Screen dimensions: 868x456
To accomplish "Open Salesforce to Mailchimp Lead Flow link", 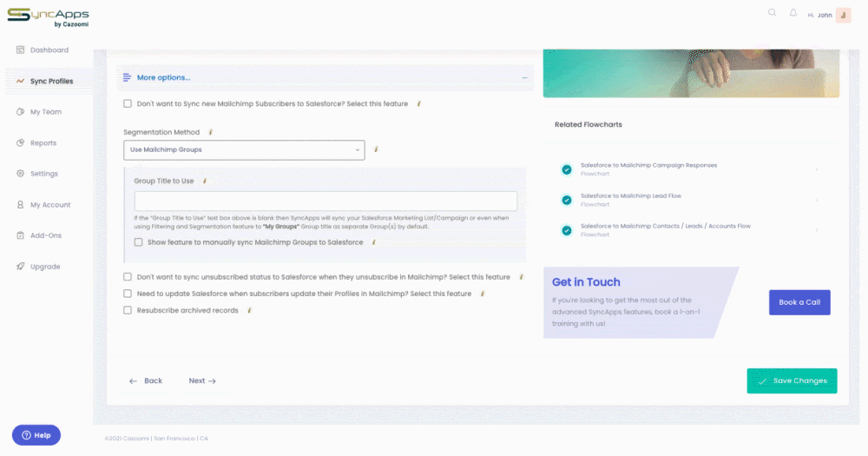I will point(630,195).
